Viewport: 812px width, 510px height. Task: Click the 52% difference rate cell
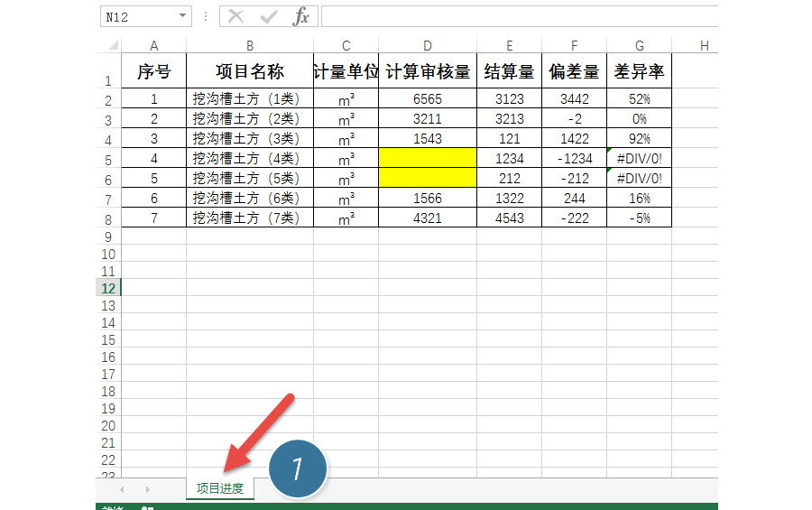tap(639, 98)
